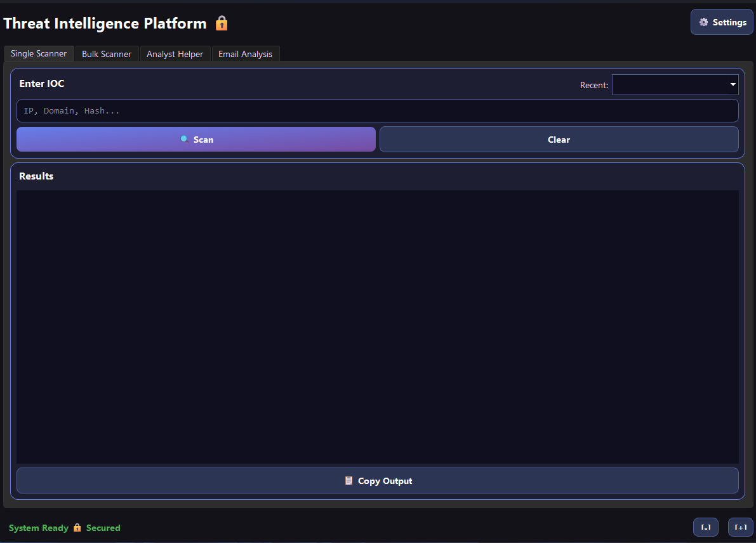Start the Scan
This screenshot has height=543, width=756.
click(x=196, y=140)
